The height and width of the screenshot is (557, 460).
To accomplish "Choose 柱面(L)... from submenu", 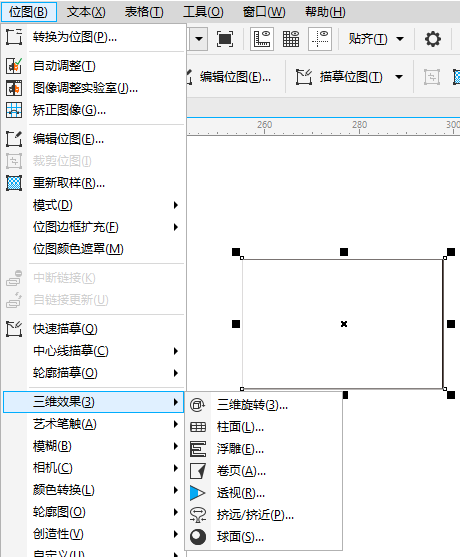I will click(x=264, y=427).
